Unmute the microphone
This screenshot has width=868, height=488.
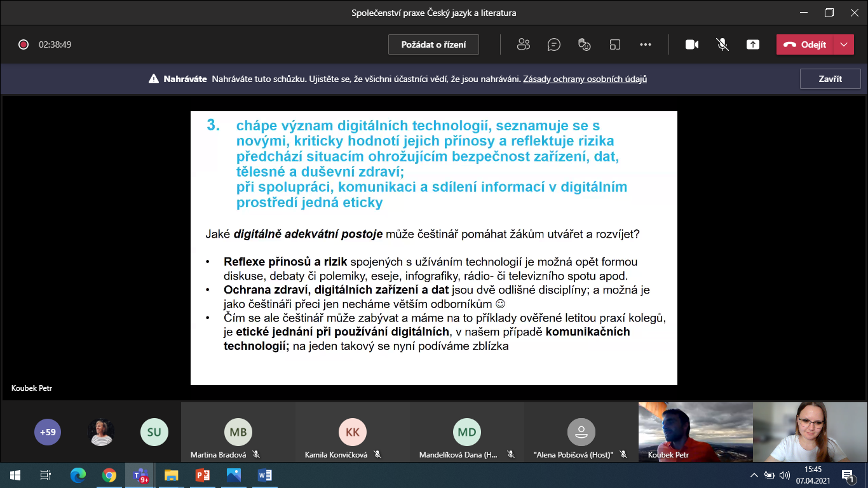(x=722, y=44)
